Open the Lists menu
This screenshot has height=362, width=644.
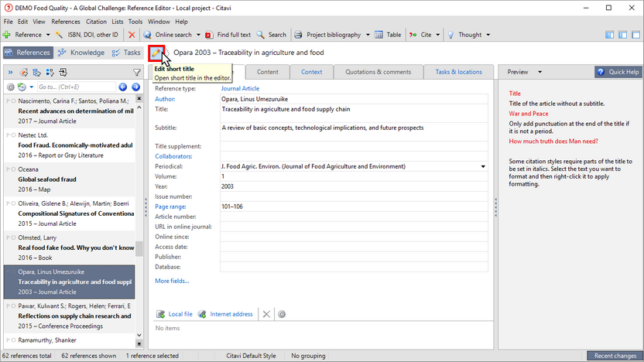[118, 22]
